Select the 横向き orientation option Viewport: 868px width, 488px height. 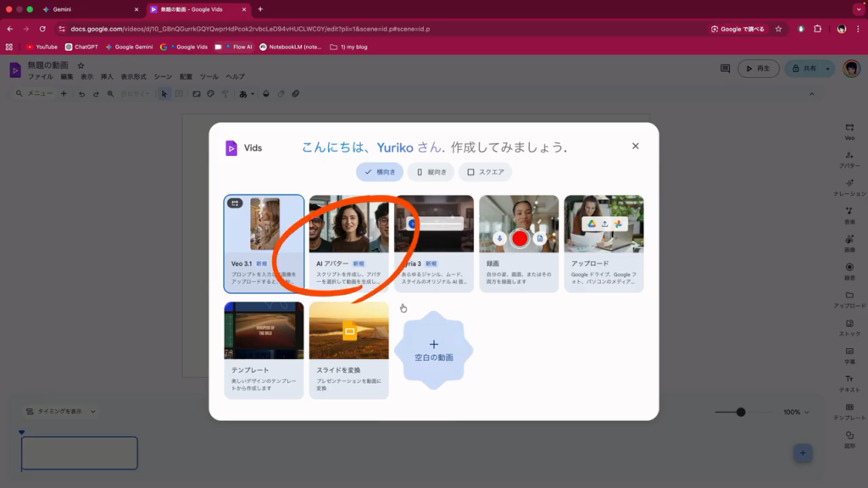379,172
